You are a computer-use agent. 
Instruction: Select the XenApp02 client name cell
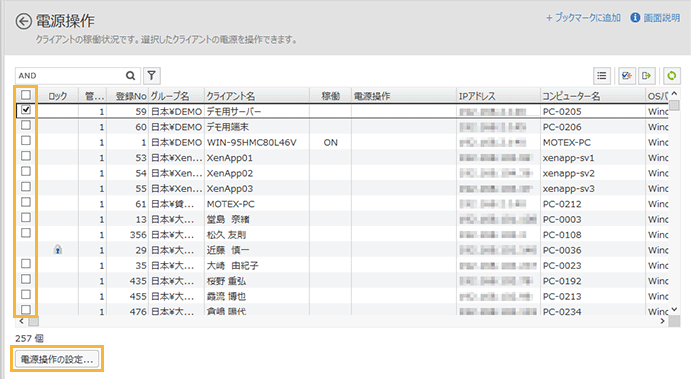[257, 173]
